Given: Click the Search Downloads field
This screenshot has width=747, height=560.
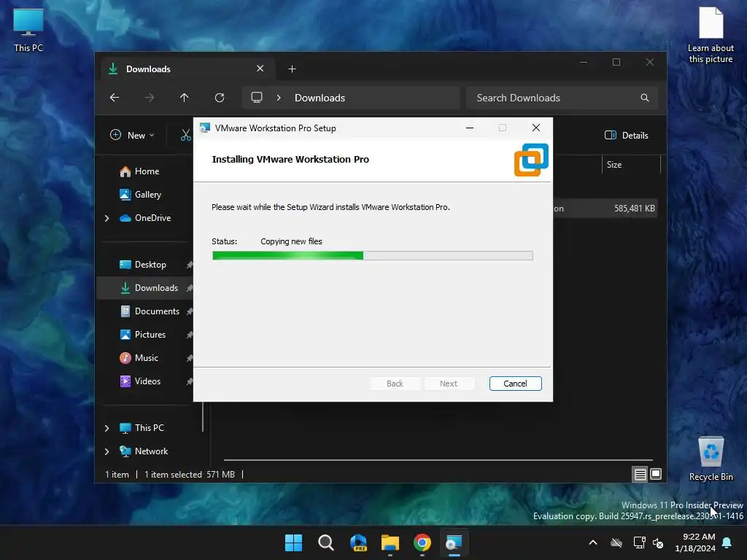Looking at the screenshot, I should click(x=562, y=98).
